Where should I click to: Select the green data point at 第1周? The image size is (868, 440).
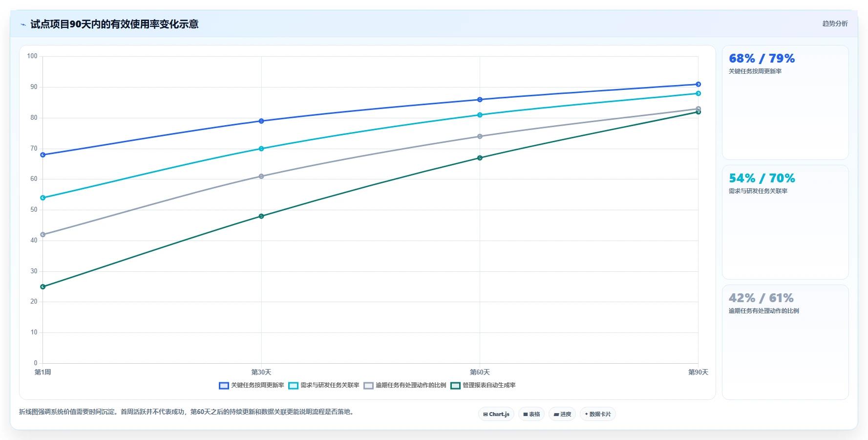43,287
